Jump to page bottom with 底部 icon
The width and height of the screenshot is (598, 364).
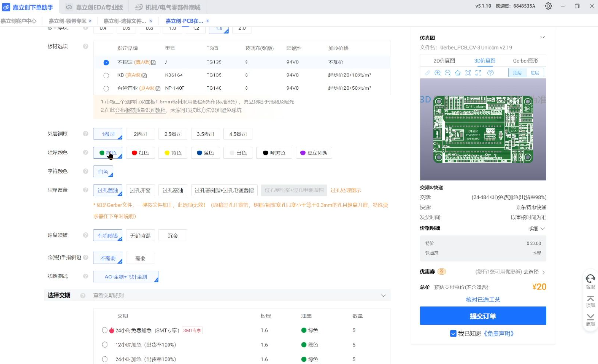coord(590,320)
